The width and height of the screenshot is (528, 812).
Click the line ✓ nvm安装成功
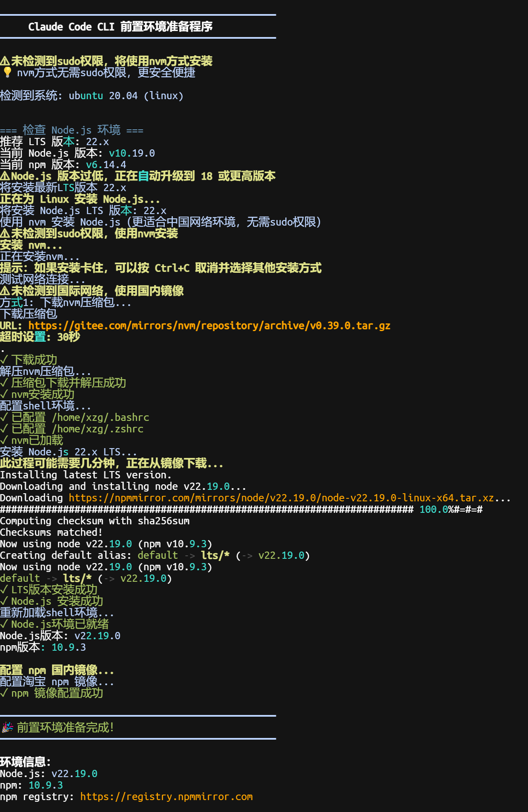(37, 395)
